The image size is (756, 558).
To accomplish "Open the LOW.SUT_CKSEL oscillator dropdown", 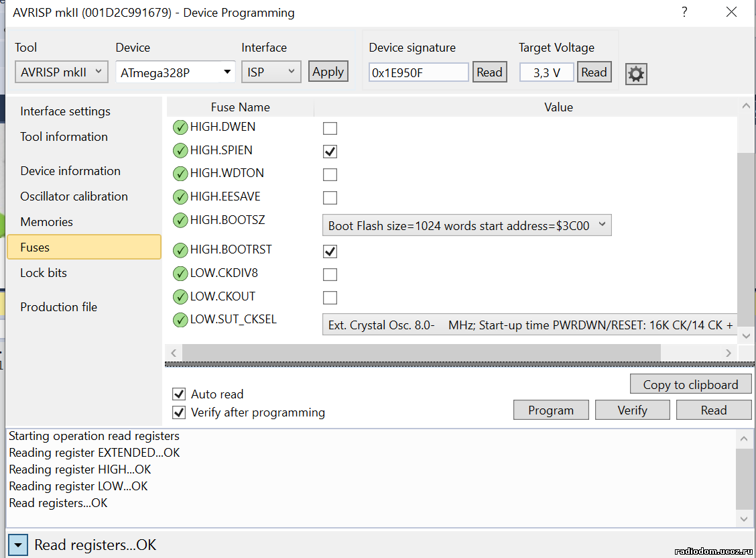I will click(x=529, y=325).
